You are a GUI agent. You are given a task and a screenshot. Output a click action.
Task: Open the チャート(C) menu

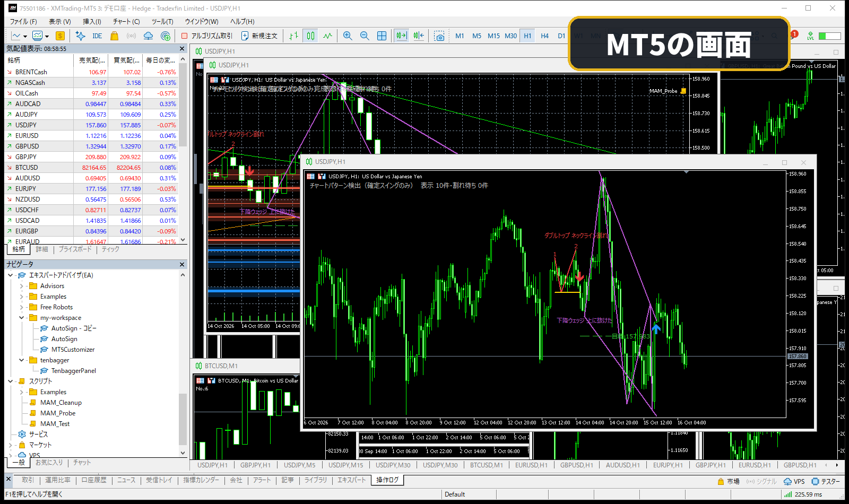[x=126, y=22]
